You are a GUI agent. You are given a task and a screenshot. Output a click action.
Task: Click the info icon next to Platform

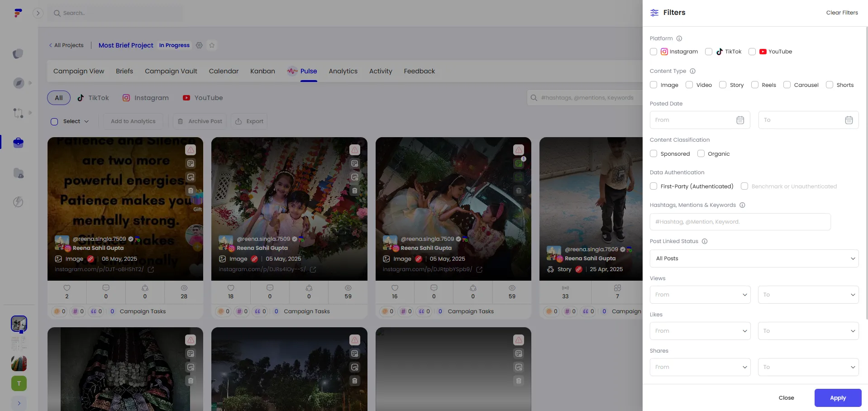679,38
